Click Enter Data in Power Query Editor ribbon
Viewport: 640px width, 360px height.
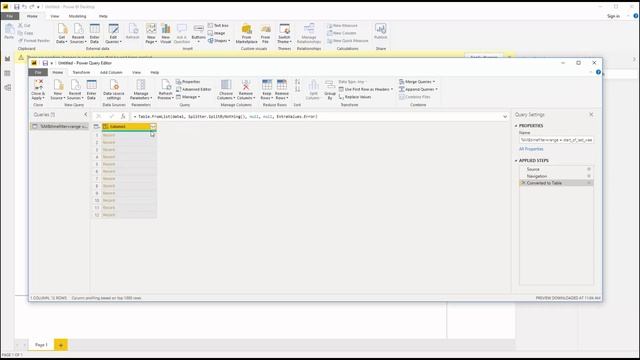[91, 89]
